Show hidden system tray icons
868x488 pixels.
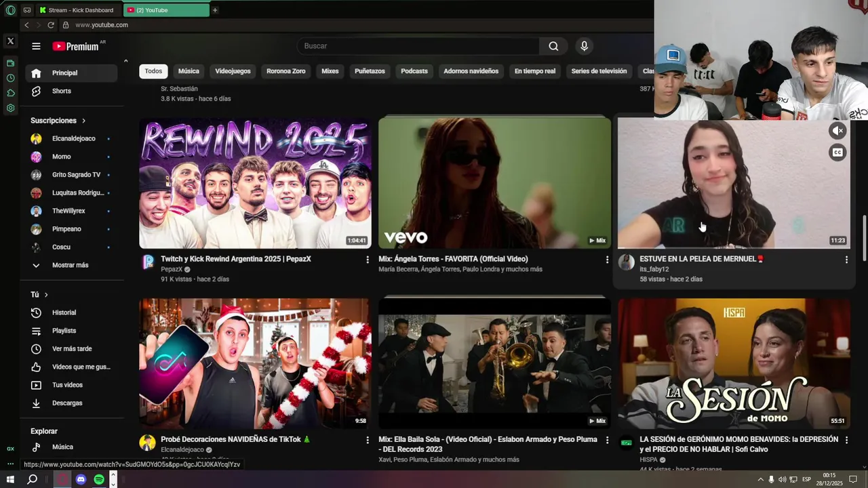click(760, 479)
